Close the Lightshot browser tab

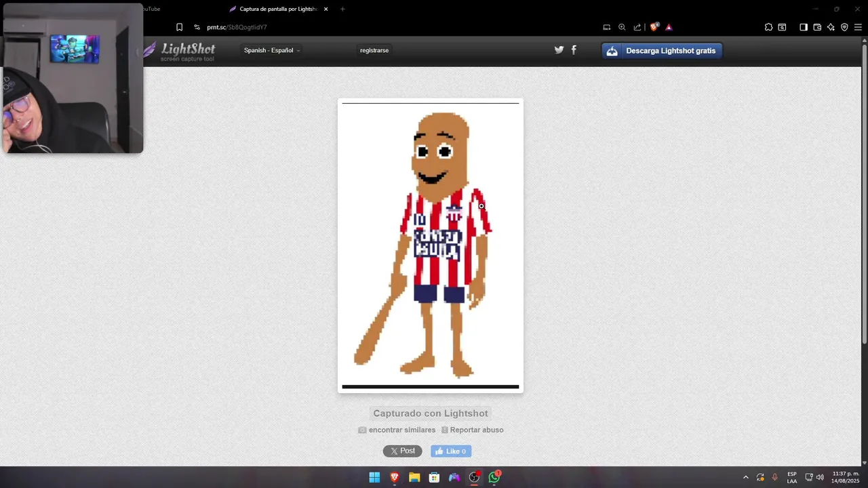click(x=325, y=9)
